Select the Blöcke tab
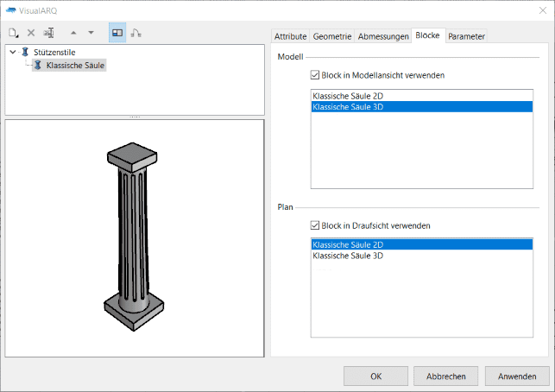Screen dimensions: 555x392 point(427,35)
